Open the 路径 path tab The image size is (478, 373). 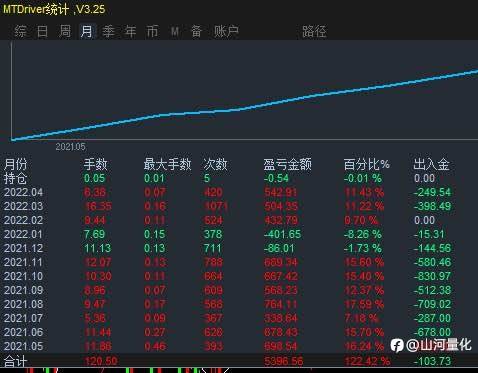coord(314,32)
